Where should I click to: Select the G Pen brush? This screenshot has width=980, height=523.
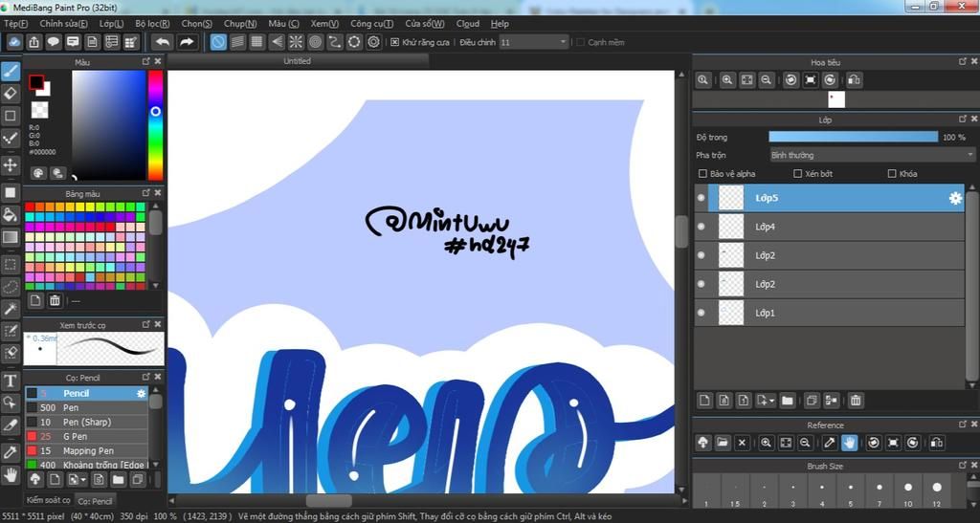[x=86, y=436]
